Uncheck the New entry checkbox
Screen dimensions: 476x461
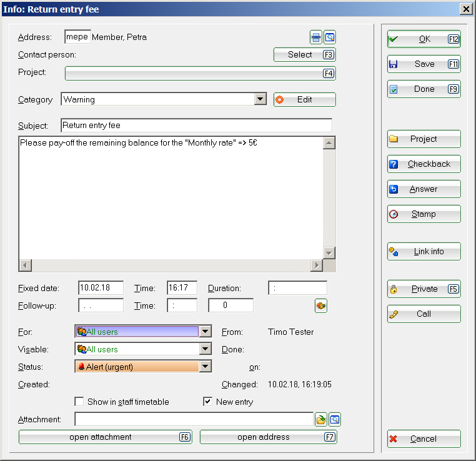[208, 402]
